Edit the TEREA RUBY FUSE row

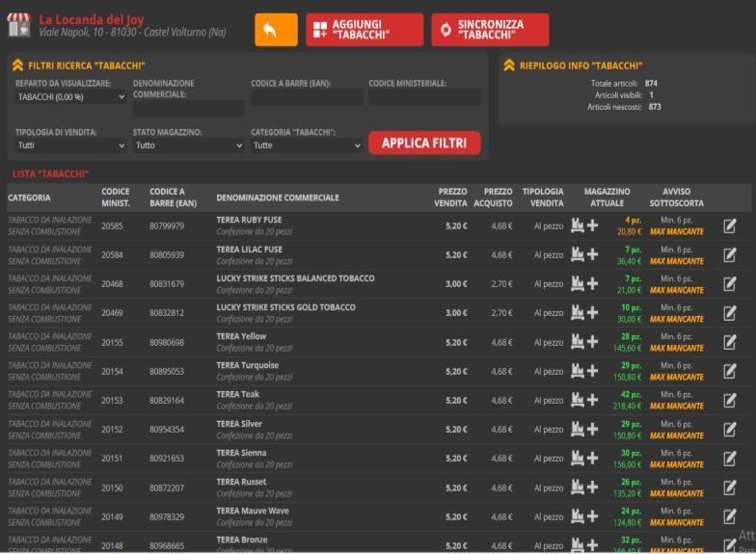(729, 225)
